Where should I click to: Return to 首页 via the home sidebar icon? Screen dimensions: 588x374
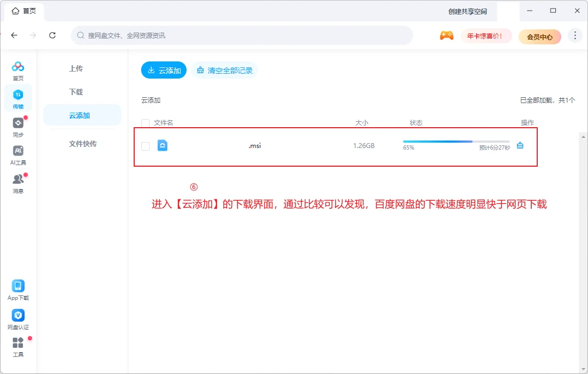(18, 69)
